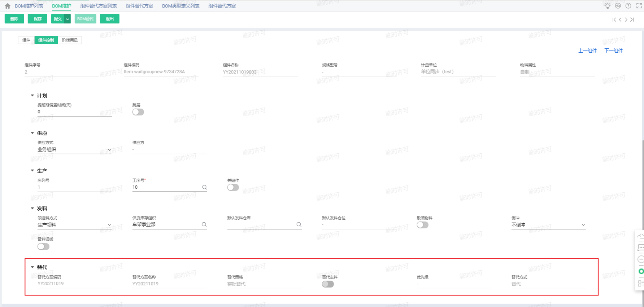The height and width of the screenshot is (307, 644).
Task: Collapse the 供应 section
Action: point(32,133)
